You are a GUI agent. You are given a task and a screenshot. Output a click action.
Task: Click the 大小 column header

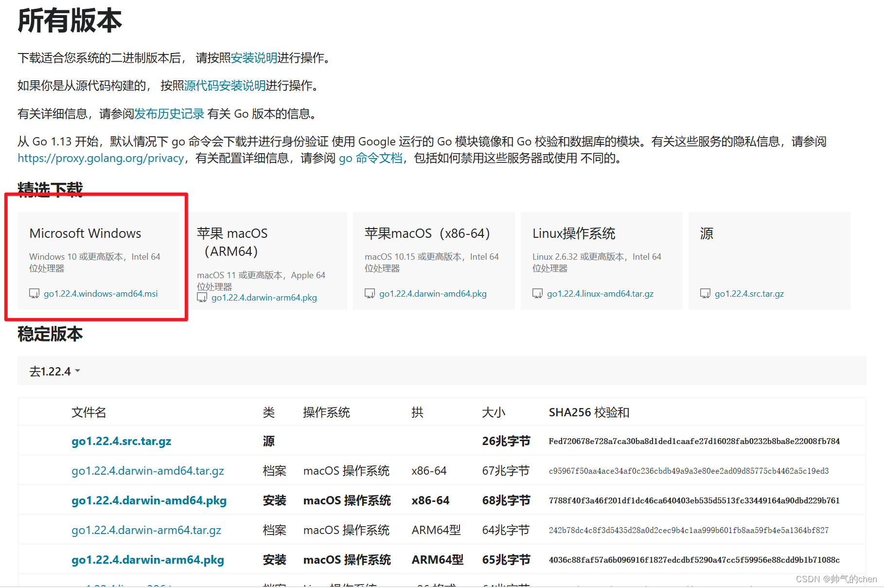click(494, 412)
